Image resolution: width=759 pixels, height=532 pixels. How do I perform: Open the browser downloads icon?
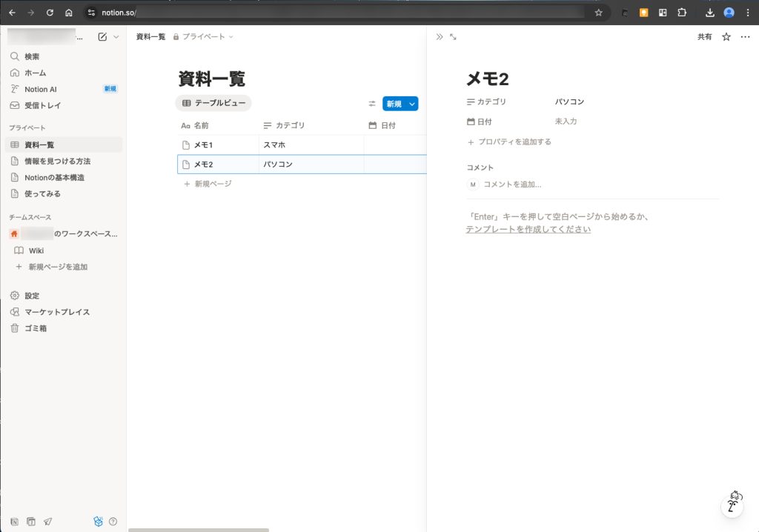(x=709, y=13)
